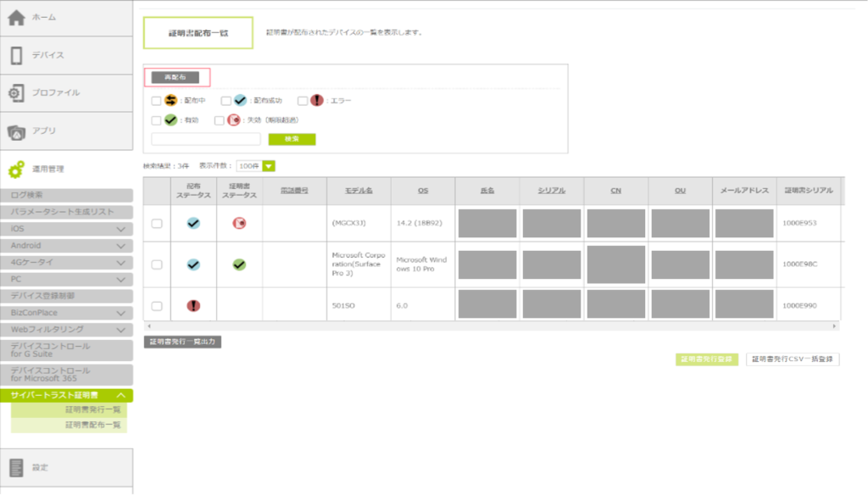
Task: Click the green 検索 button
Action: tap(292, 139)
